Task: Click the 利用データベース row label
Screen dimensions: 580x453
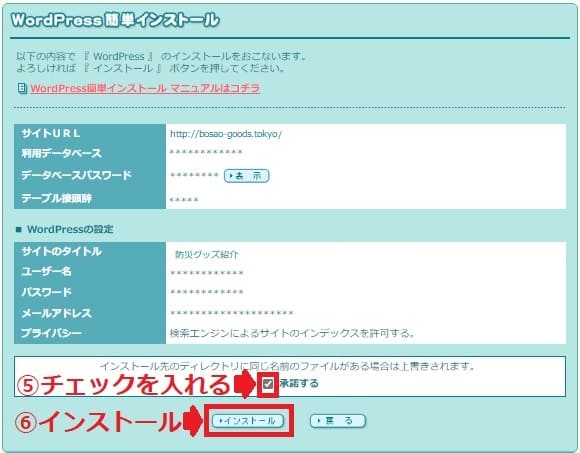Action: (61, 153)
